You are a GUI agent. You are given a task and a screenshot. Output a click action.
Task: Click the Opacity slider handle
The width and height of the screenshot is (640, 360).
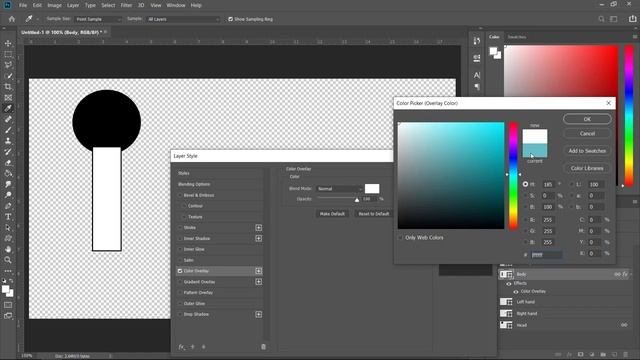357,200
